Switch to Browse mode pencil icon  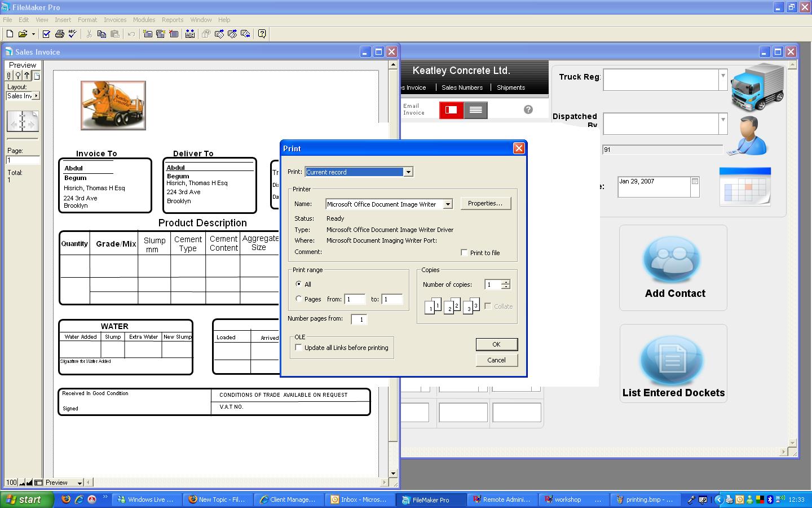click(x=10, y=76)
